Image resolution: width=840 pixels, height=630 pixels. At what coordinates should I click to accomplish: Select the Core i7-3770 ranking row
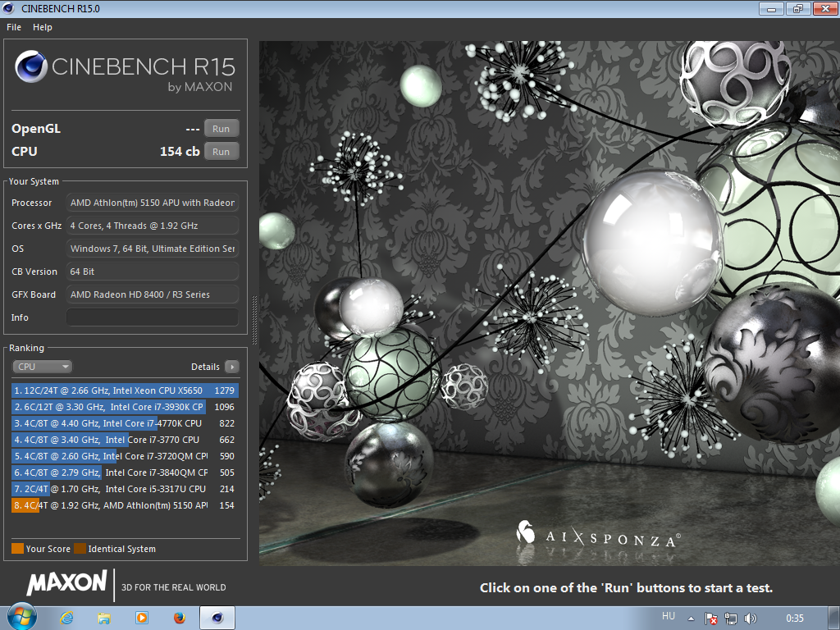125,440
